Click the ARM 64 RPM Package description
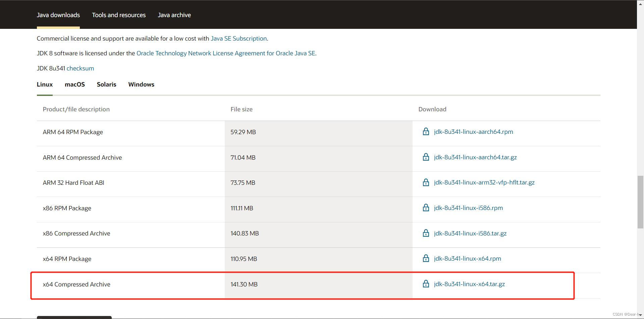Viewport: 644px width, 319px height. pos(73,132)
